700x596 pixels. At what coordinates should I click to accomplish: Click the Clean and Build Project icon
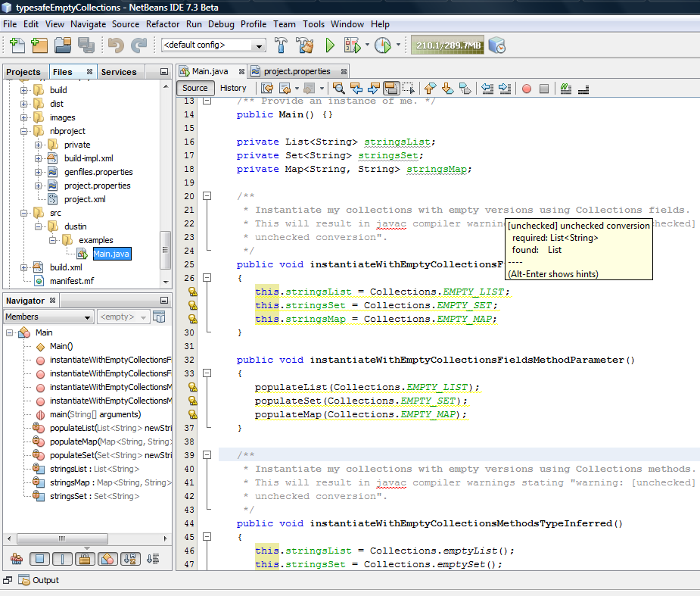point(305,45)
